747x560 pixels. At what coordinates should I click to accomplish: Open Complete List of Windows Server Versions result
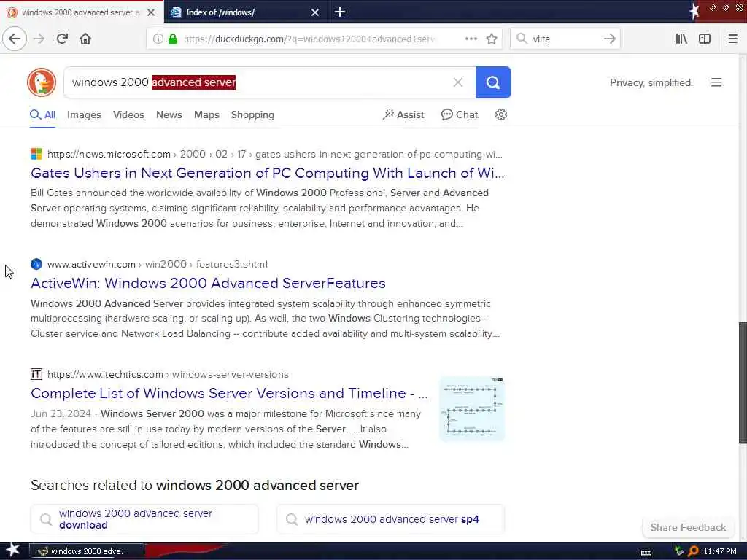[229, 393]
